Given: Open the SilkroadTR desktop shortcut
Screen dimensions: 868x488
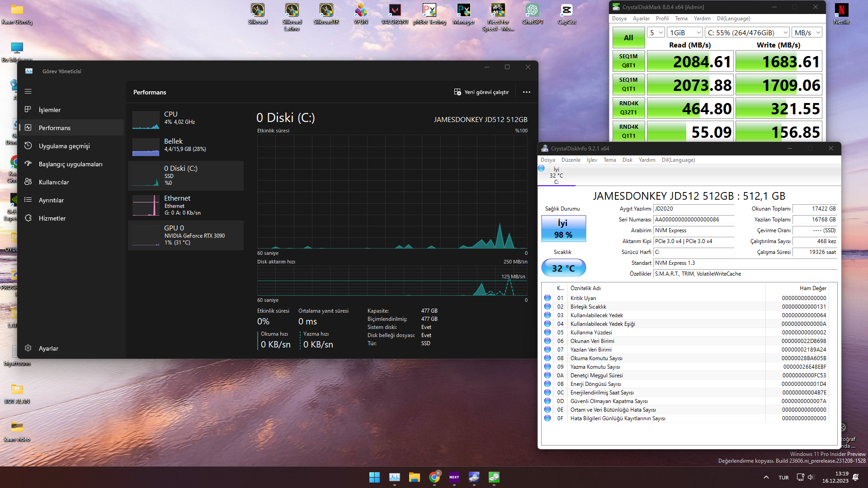Looking at the screenshot, I should [326, 14].
